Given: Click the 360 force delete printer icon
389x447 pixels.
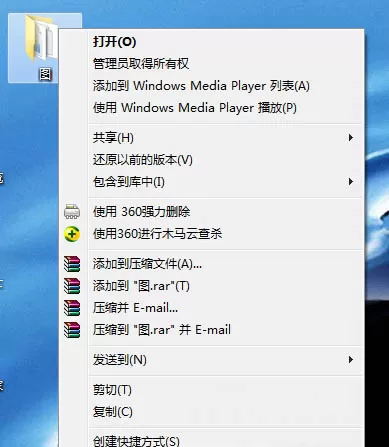Looking at the screenshot, I should click(x=72, y=212).
